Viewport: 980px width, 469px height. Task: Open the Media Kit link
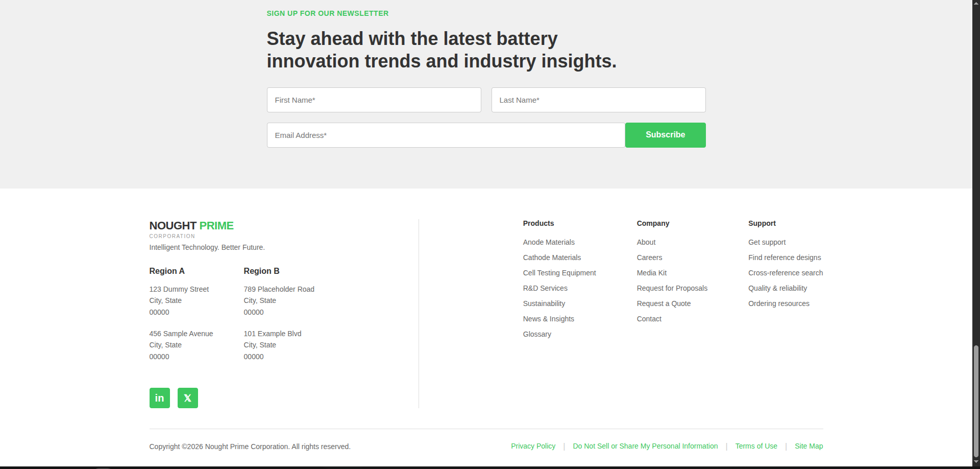651,273
